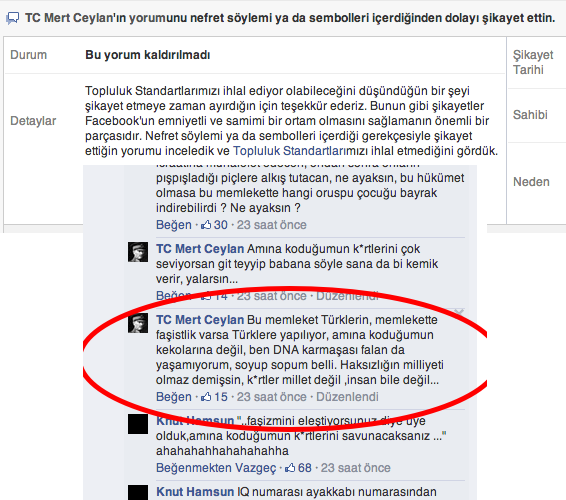The width and height of the screenshot is (566, 500).
Task: Open TC Mert Ceylan name in first comment
Action: [200, 249]
